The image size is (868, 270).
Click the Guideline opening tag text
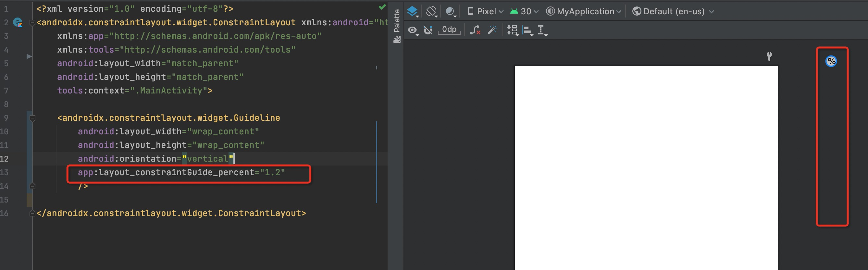click(168, 118)
